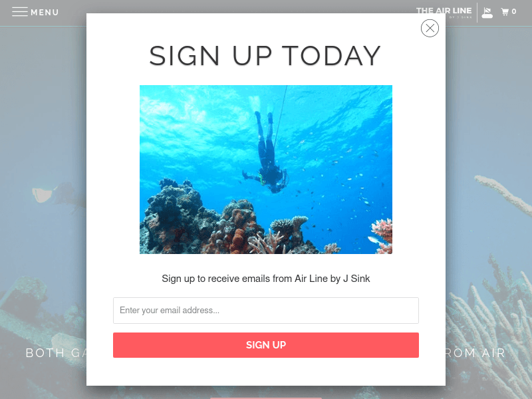The image size is (532, 399).
Task: Click the 'by J Sink' logo subtitle
Action: click(x=461, y=17)
